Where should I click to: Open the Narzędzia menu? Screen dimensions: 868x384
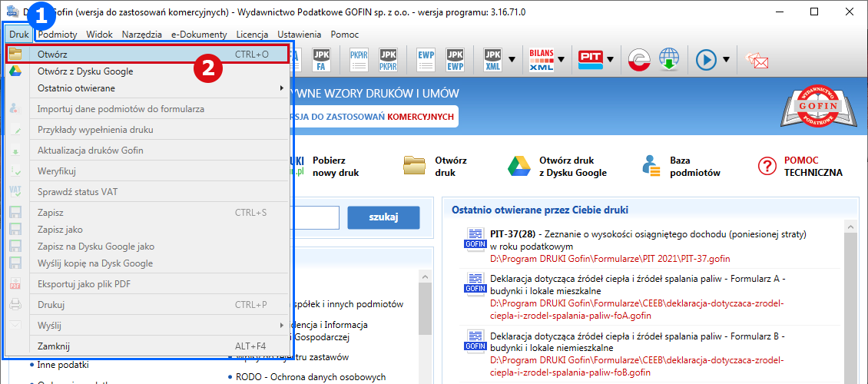pyautogui.click(x=142, y=35)
